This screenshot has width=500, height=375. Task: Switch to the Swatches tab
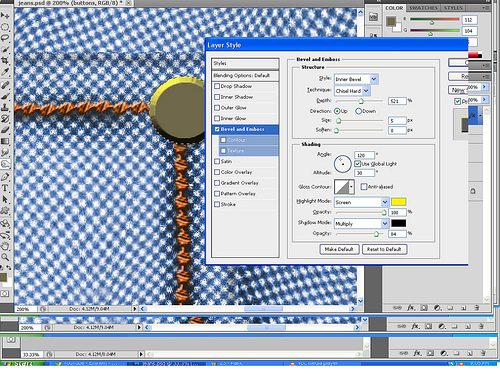coord(424,8)
